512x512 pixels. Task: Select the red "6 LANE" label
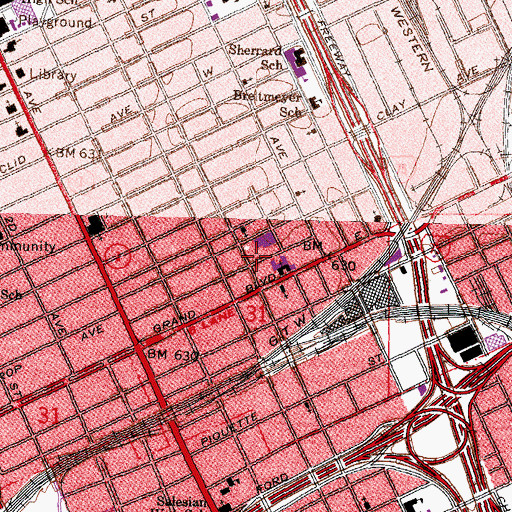[212, 322]
